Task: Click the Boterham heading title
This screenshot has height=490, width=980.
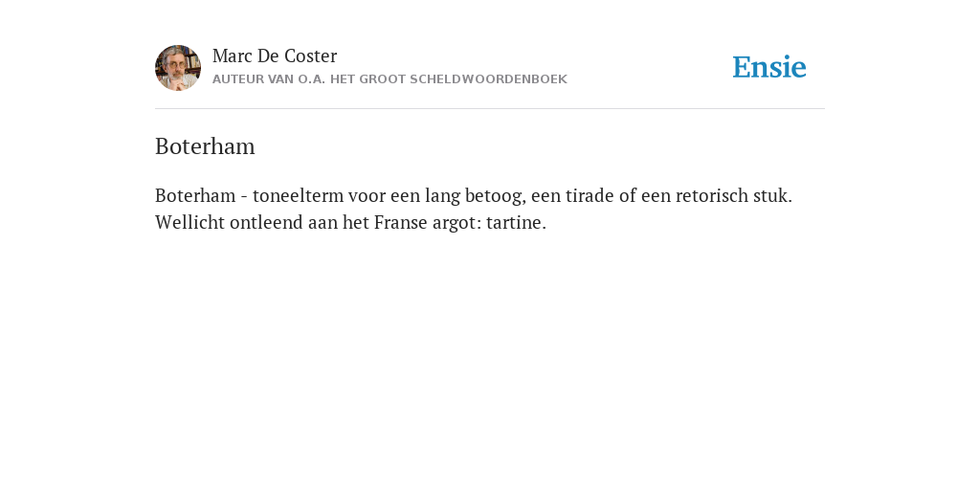Action: 205,146
